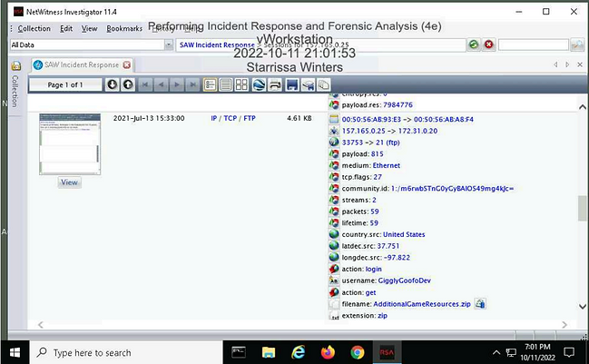
Task: Click the FTP service link
Action: 250,118
